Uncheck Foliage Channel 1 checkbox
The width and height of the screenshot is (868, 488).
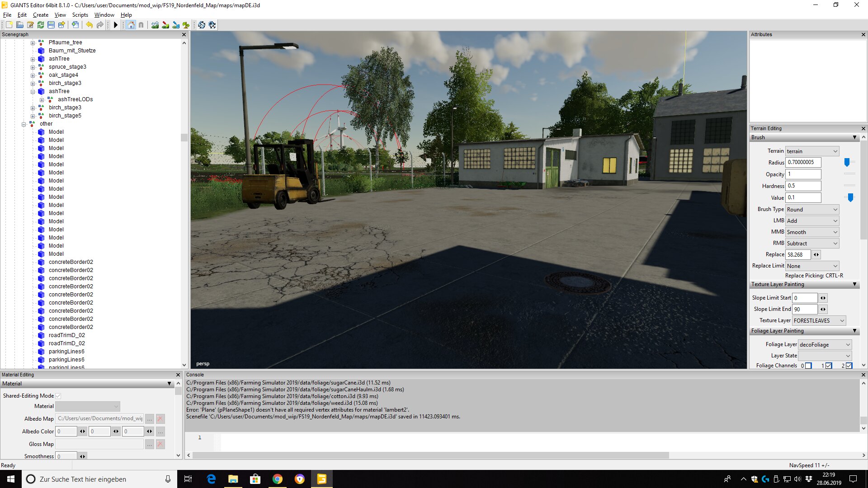click(829, 366)
